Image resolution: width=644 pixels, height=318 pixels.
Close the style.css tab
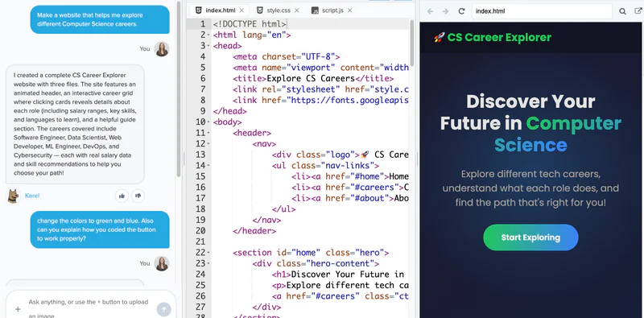tap(297, 10)
